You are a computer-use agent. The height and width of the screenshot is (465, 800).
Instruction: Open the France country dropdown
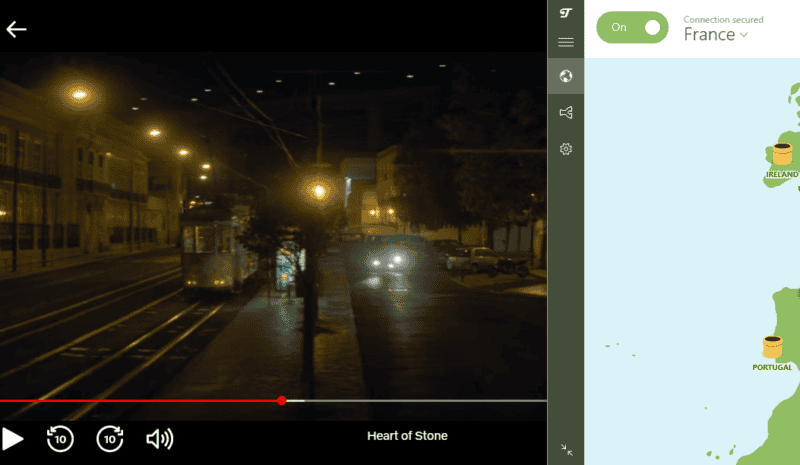tap(716, 35)
